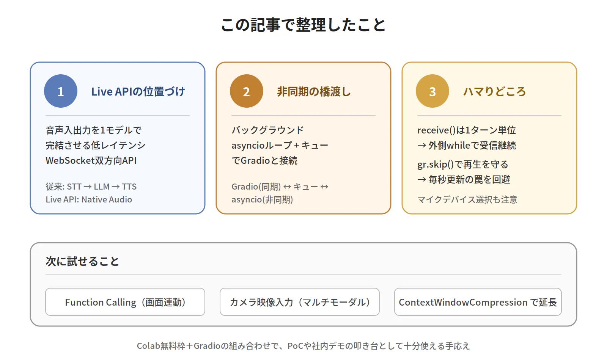Screen dimensions: 607x364
Task: Click the footer sentence starting 'Colab無料枠＋Gradio'
Action: [303, 346]
